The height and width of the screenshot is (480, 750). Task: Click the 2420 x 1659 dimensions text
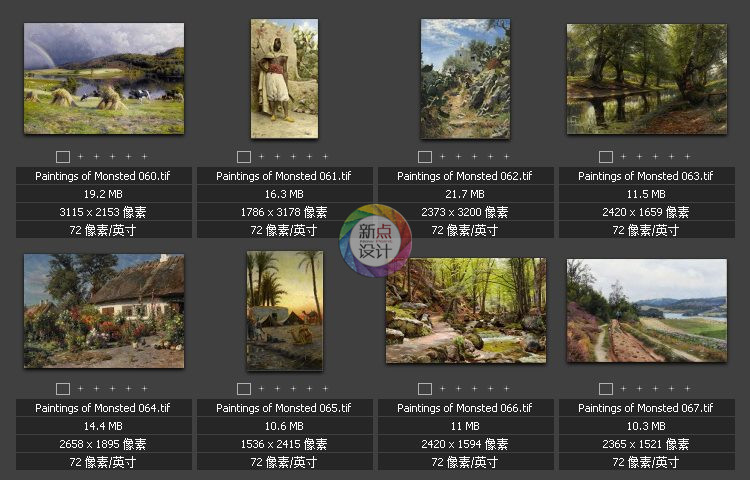pyautogui.click(x=646, y=212)
